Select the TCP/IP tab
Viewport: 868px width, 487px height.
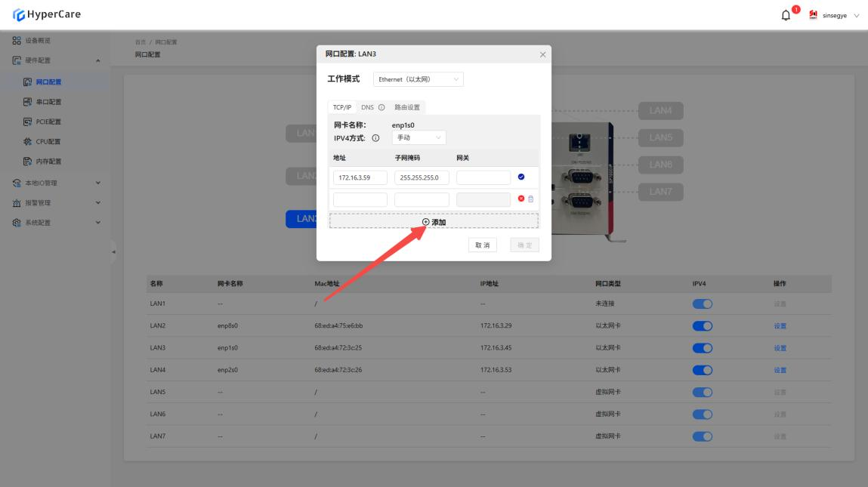point(342,107)
